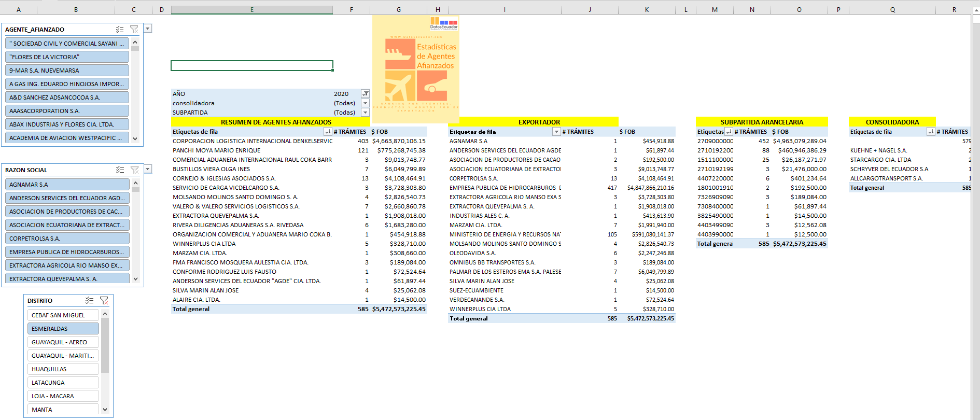
Task: Select A&D SANCHEZ ADSANCOCOA S.A. agent
Action: coord(67,97)
